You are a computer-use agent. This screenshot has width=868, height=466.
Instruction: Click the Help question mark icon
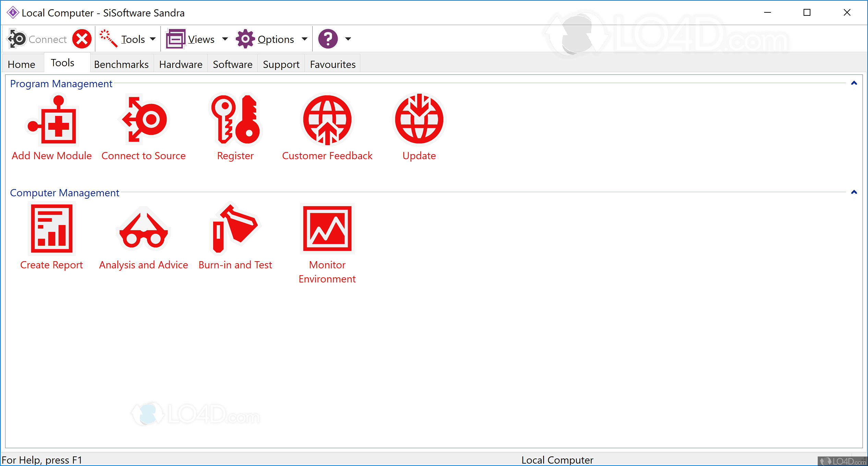[x=328, y=39]
